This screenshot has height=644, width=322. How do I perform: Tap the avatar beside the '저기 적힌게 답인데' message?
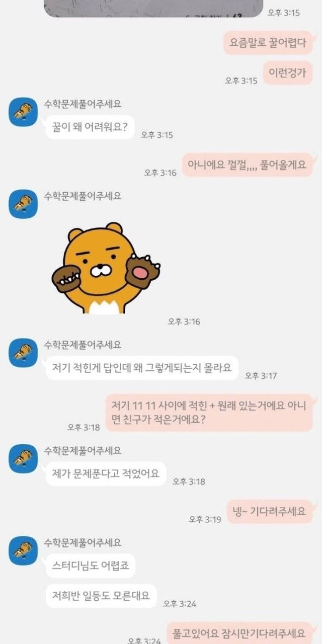click(23, 353)
